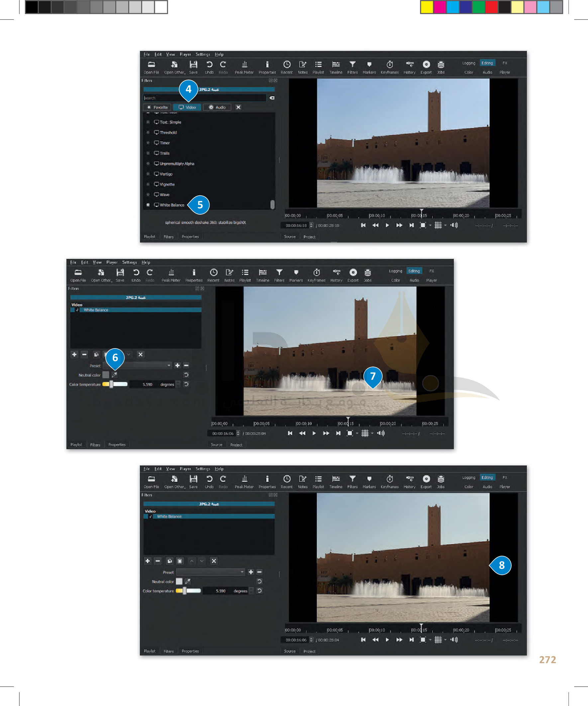Click the clear search icon beside the search field
Screen dimensions: 588x706
(272, 98)
